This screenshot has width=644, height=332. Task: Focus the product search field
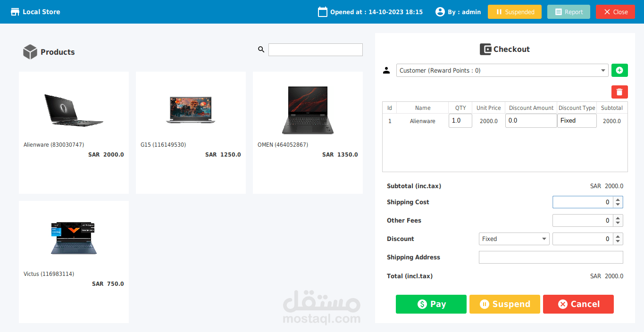coord(316,50)
